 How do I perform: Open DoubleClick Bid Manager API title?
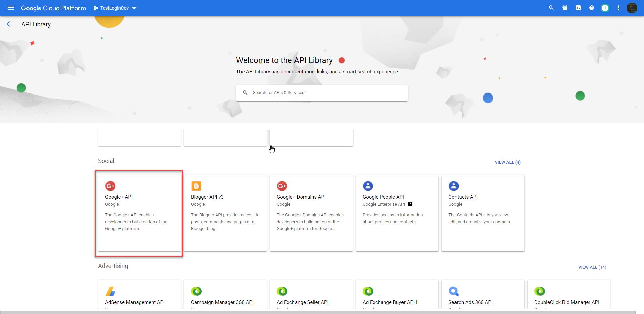tap(567, 302)
